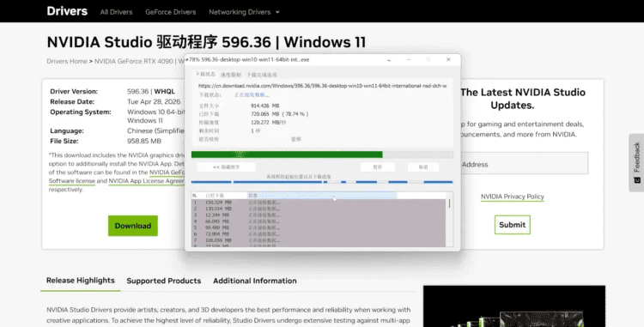Click the green Download button
The height and width of the screenshot is (327, 644).
point(132,226)
